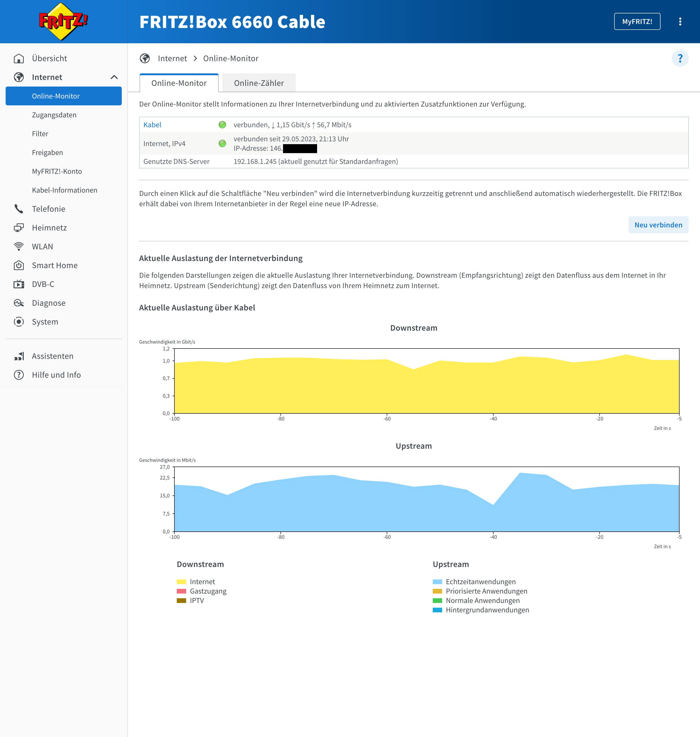Click the Telefonie phone icon

19,209
